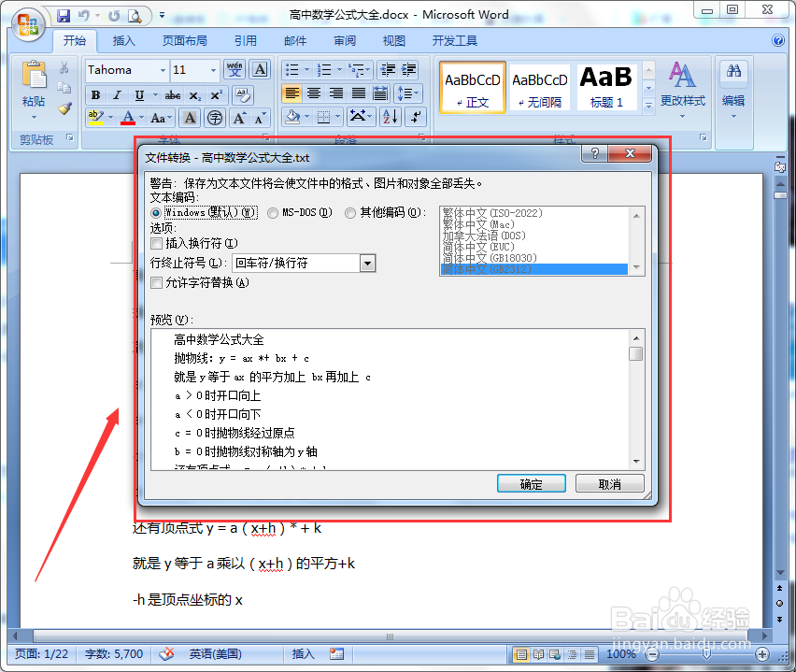Apply subscript formatting
796x672 pixels.
click(195, 95)
